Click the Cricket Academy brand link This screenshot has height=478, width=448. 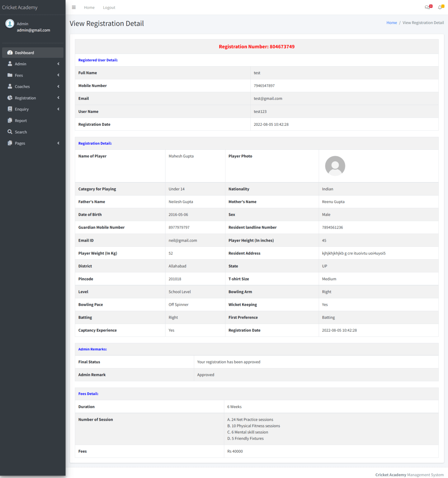(x=20, y=7)
